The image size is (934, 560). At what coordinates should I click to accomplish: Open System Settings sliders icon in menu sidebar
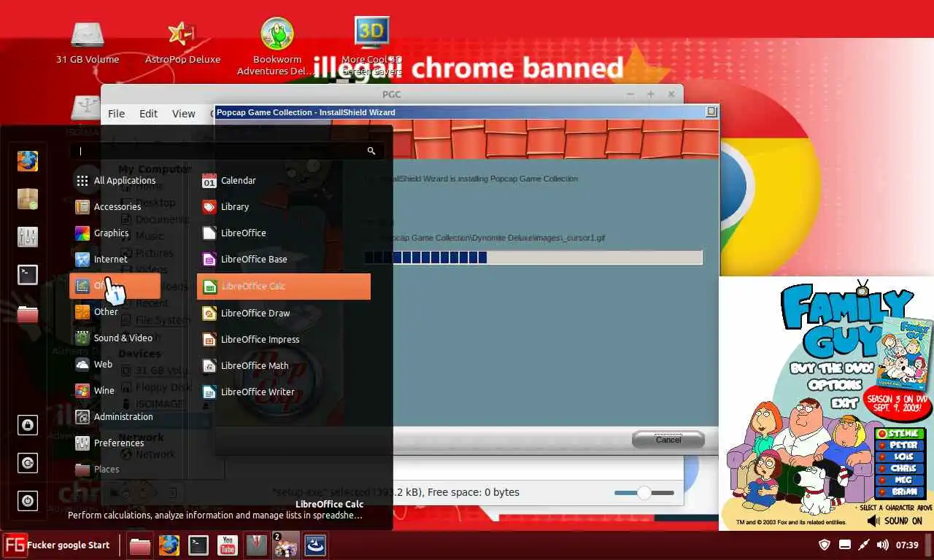pos(28,236)
